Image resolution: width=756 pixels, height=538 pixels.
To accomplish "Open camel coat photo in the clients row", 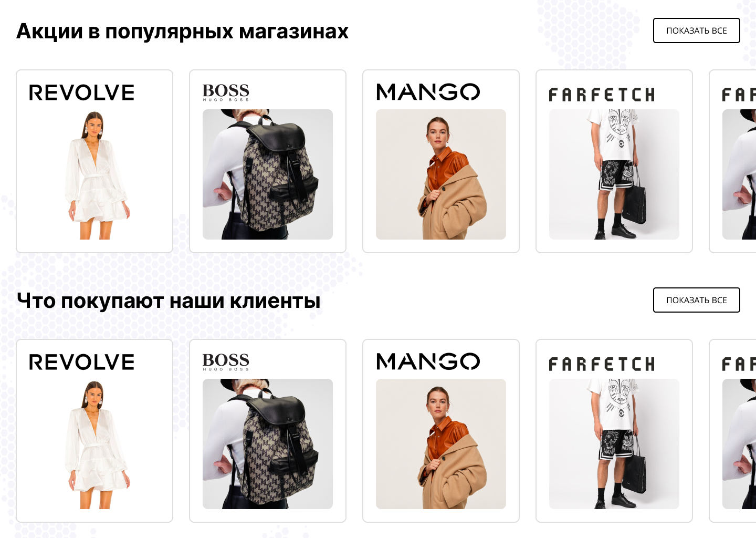I will point(441,444).
